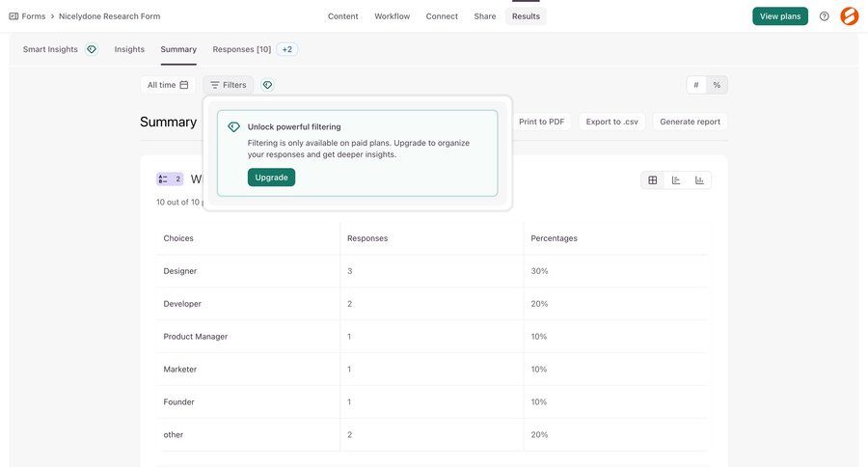
Task: Show results as percentages with % toggle
Action: click(x=717, y=85)
